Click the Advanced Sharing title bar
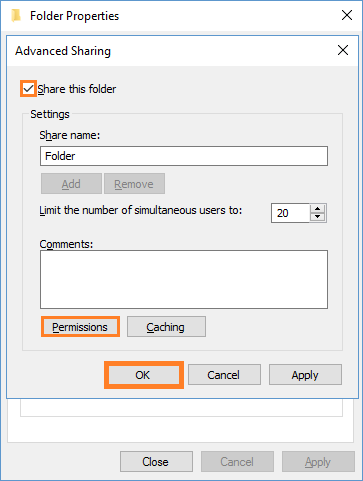Screen dimensions: 363x481 (173, 51)
